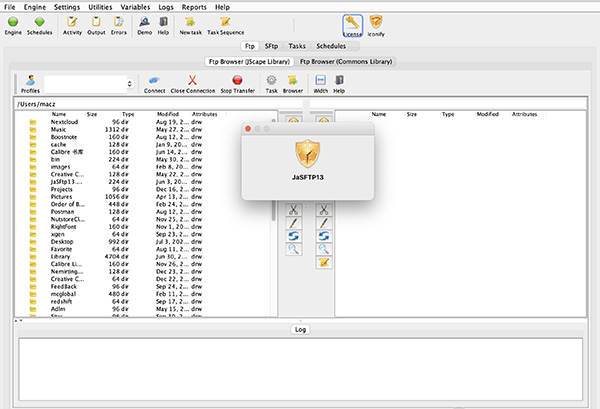Click the Stop Transfer red button

coord(237,80)
